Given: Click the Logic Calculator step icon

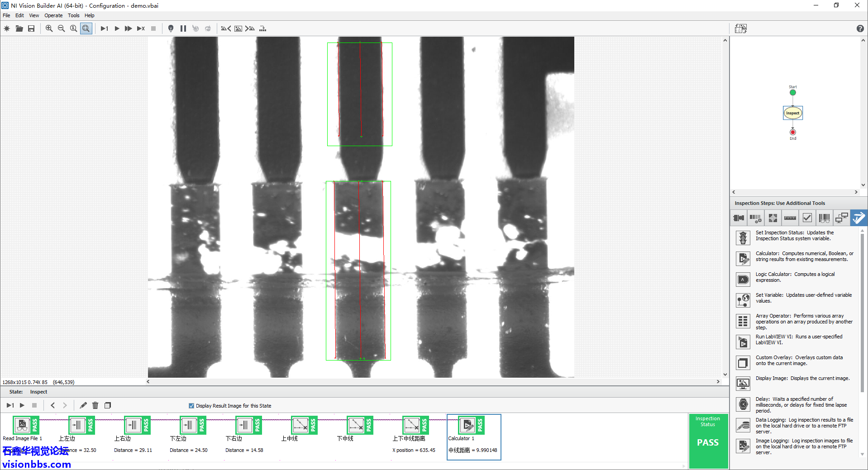Looking at the screenshot, I should click(x=743, y=280).
